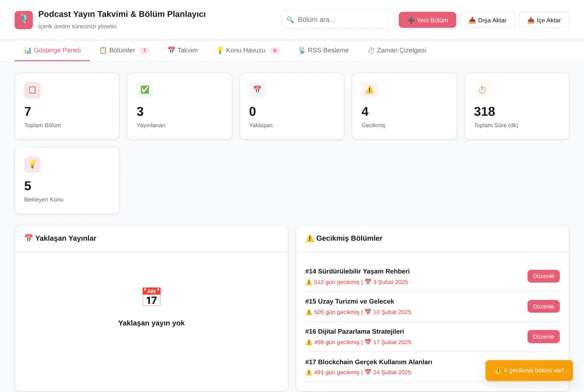The width and height of the screenshot is (584, 392).
Task: Click the 'Gecikmiş Bölümler' panel heading
Action: click(344, 238)
